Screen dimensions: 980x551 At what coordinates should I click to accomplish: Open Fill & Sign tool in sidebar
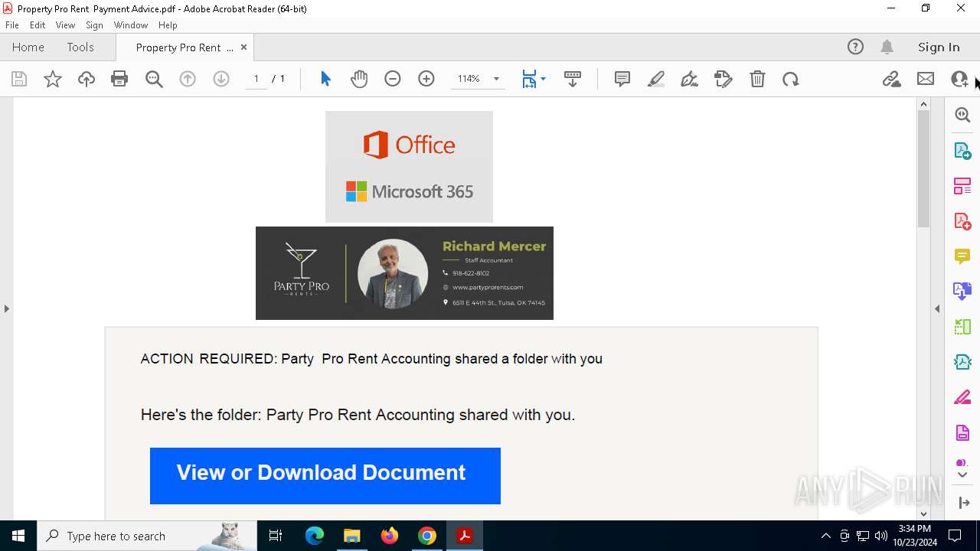click(x=962, y=397)
